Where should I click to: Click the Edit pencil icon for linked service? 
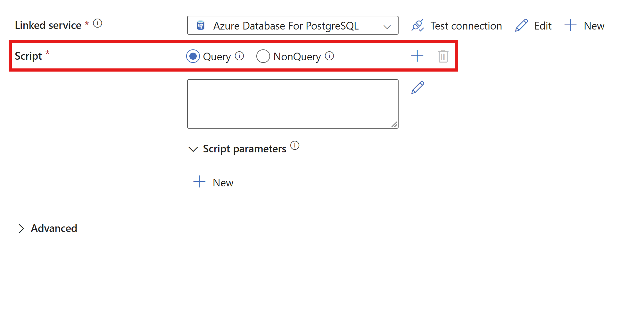click(x=521, y=26)
